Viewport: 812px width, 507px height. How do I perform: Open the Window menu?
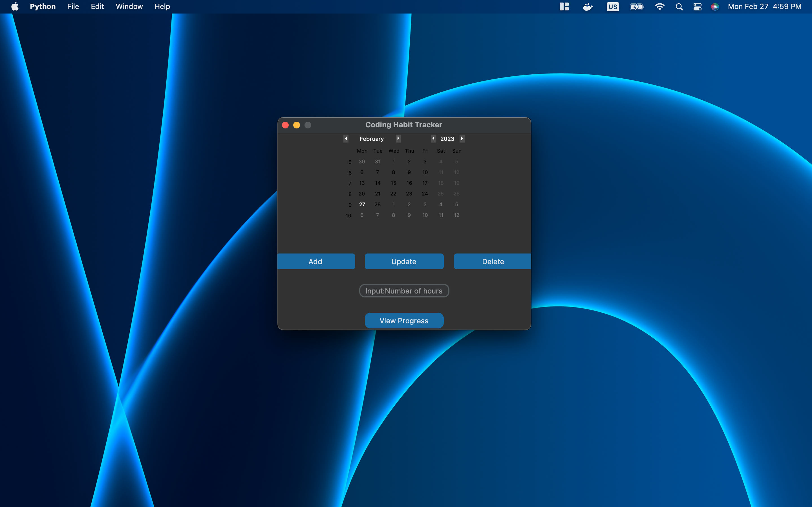129,7
